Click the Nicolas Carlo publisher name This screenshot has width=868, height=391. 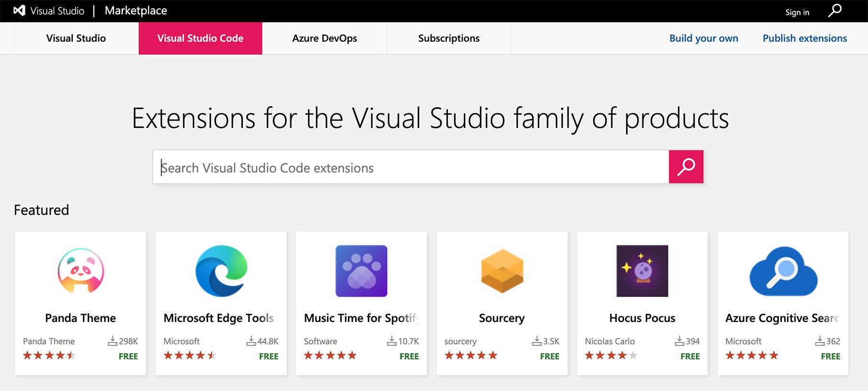(610, 341)
